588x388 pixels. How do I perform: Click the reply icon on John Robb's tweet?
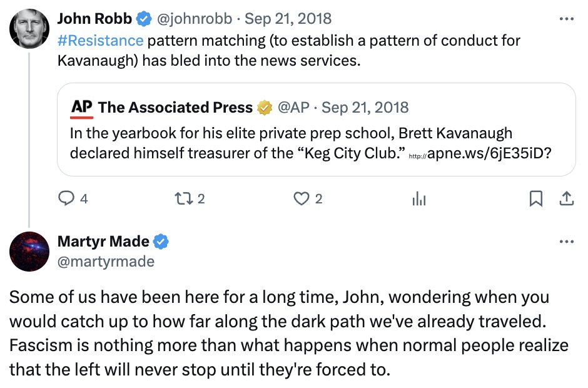tap(66, 199)
